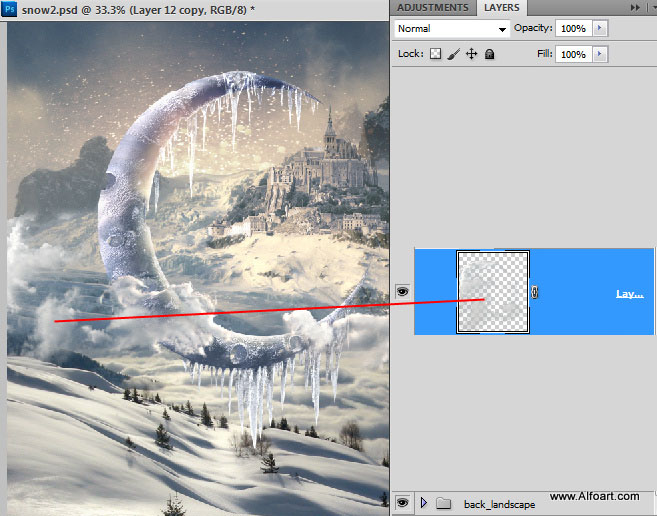The height and width of the screenshot is (516, 657).
Task: Click the back_landscape group folder icon
Action: click(444, 502)
